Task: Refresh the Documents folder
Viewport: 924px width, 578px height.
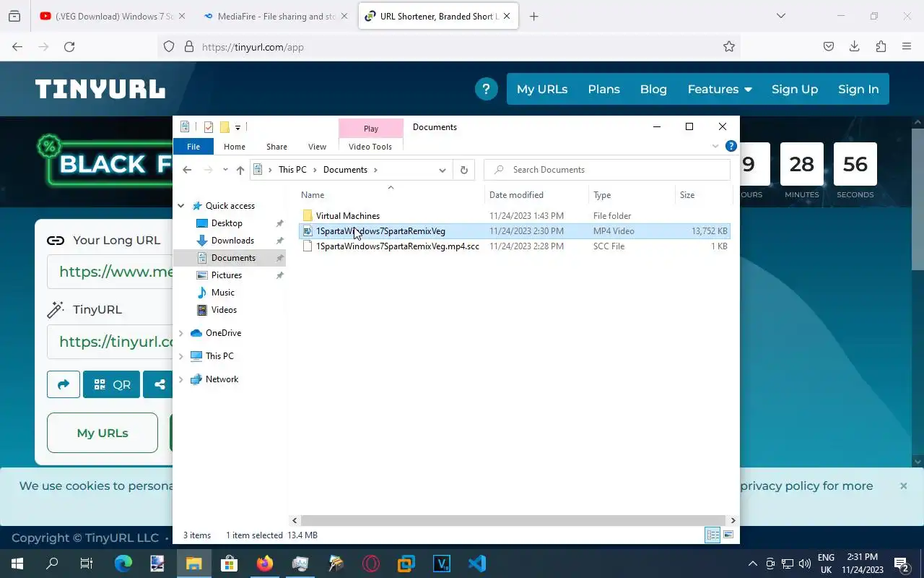Action: coord(464,170)
